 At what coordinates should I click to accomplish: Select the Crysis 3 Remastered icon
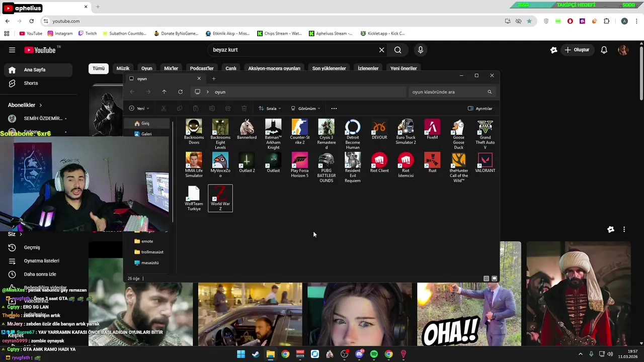coord(326,135)
